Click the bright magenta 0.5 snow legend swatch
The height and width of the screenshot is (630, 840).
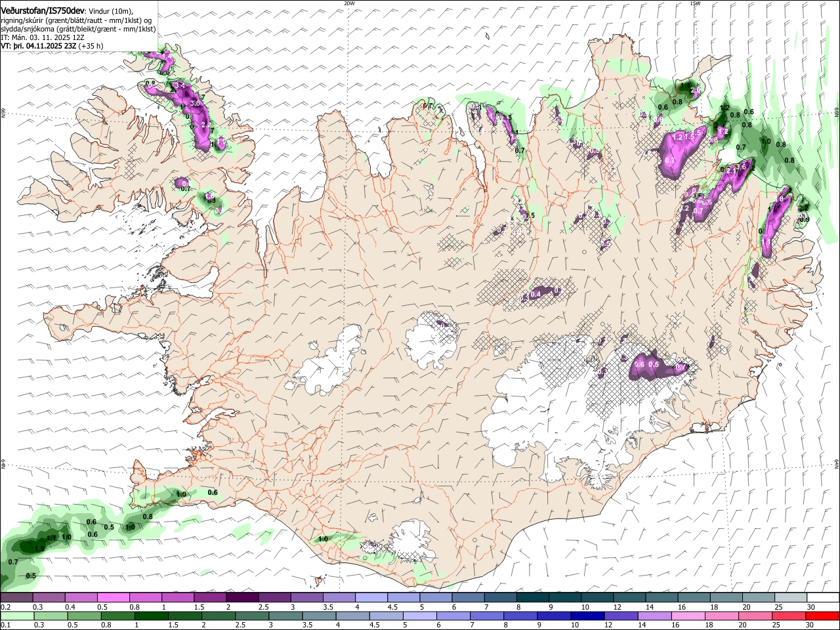[114, 597]
